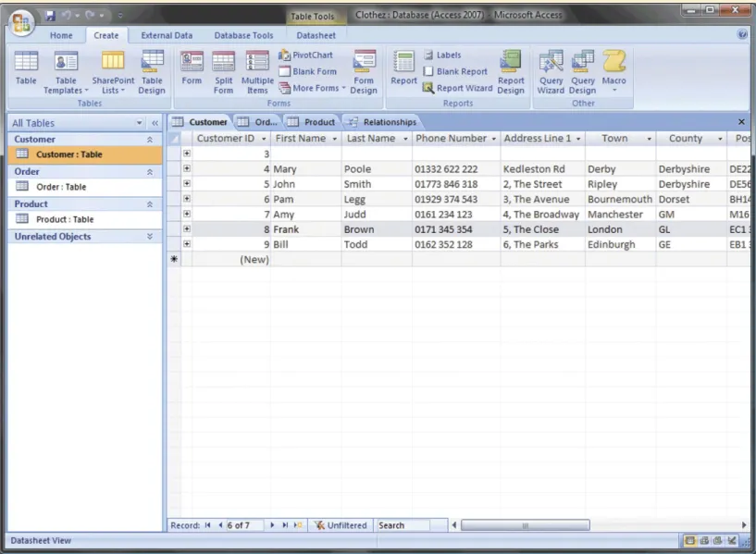This screenshot has height=554, width=756.
Task: Open All Tables navigation pane dropdown
Action: coord(140,123)
